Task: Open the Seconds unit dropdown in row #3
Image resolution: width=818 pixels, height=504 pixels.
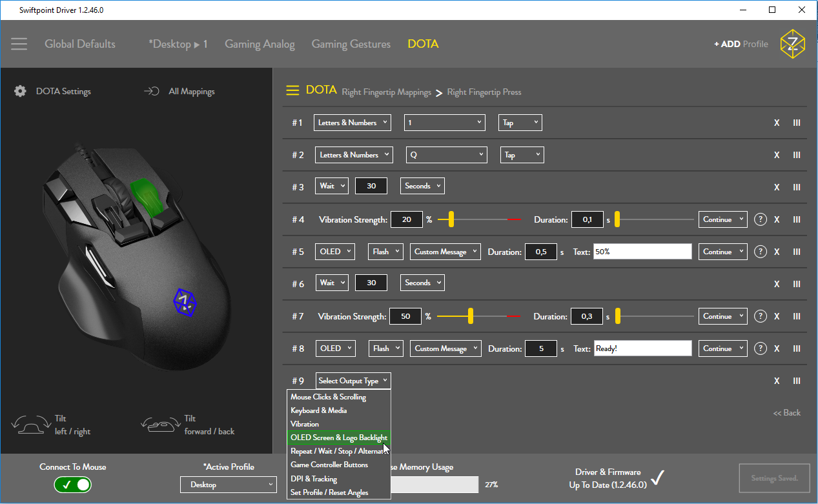Action: tap(422, 186)
